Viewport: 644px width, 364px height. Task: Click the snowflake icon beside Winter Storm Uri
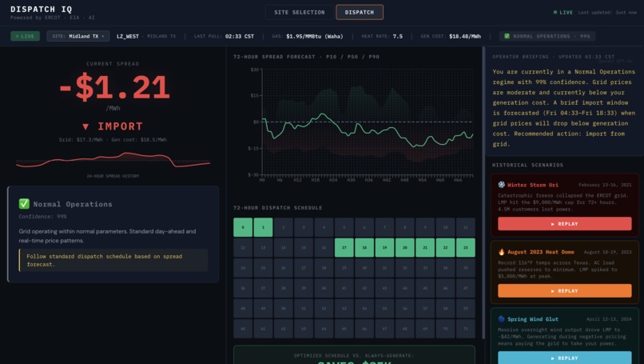point(502,185)
